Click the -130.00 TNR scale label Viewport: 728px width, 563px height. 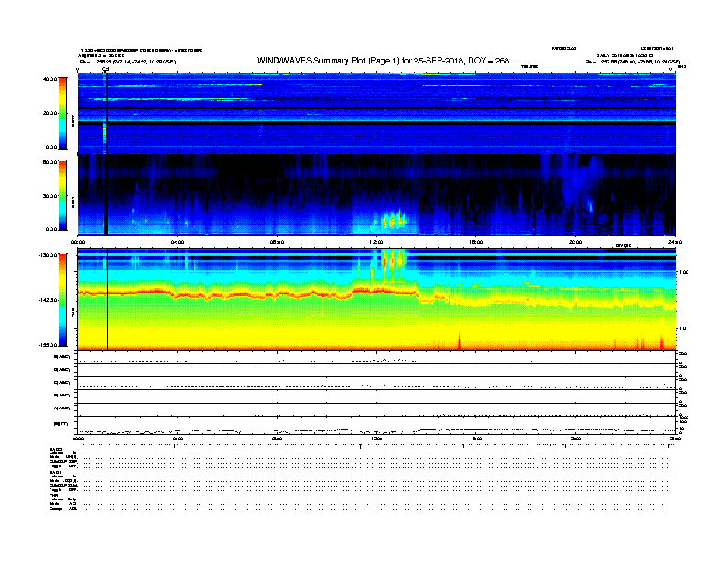(49, 255)
